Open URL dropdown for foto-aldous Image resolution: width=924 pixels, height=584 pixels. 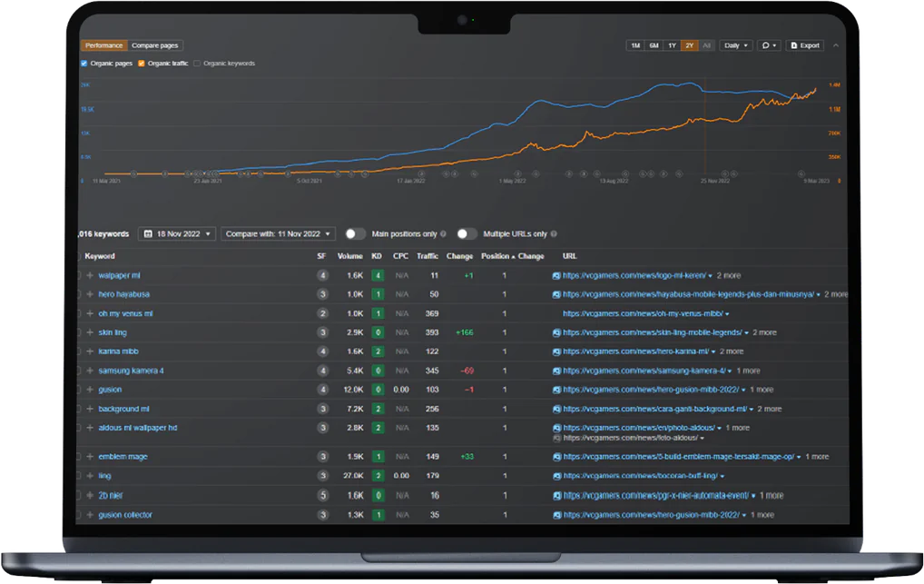coord(702,439)
